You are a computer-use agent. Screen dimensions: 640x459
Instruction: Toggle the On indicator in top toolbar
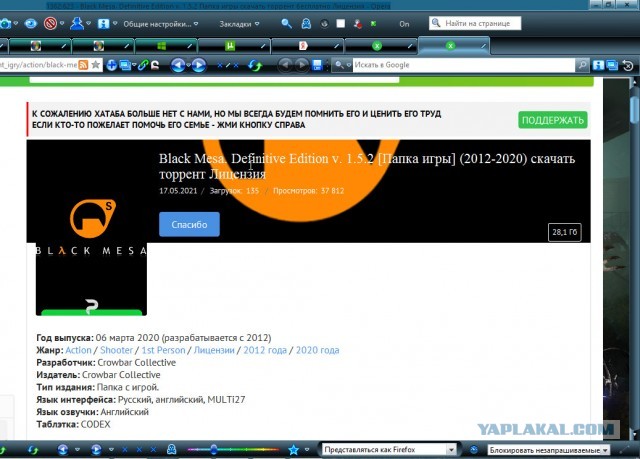tap(404, 24)
